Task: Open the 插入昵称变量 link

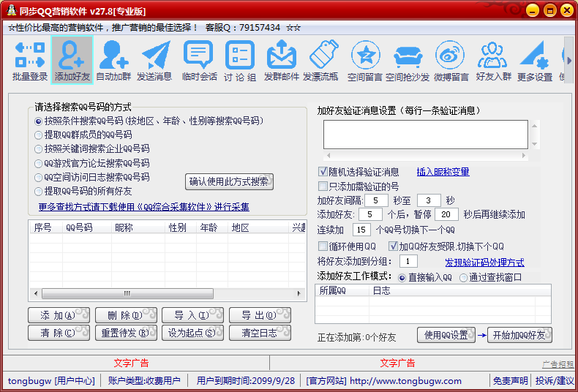Action: (443, 173)
